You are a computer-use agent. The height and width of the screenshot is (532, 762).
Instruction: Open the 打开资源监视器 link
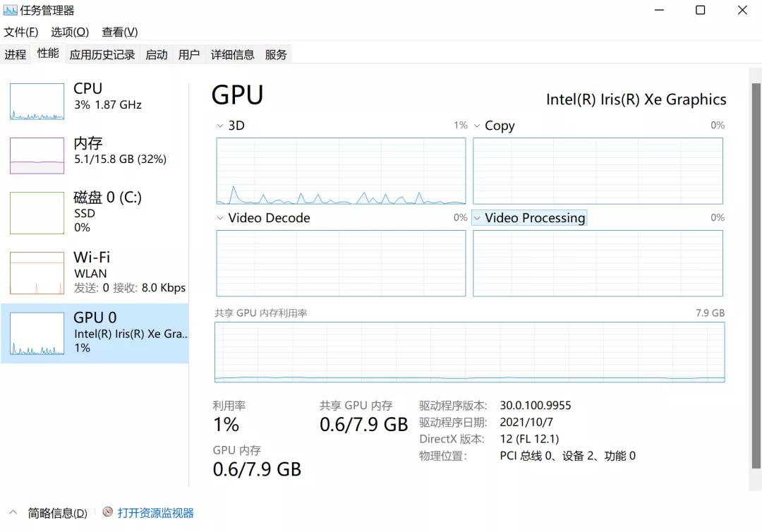(x=155, y=513)
